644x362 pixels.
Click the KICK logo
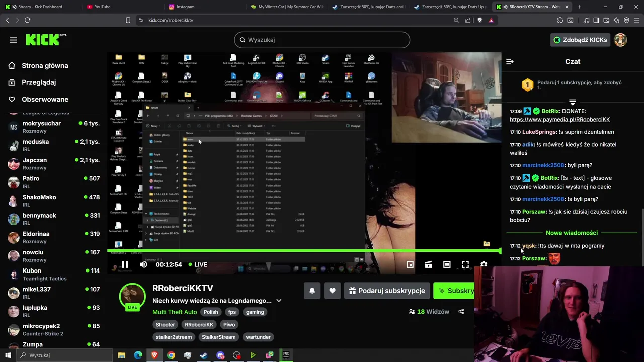pos(46,40)
